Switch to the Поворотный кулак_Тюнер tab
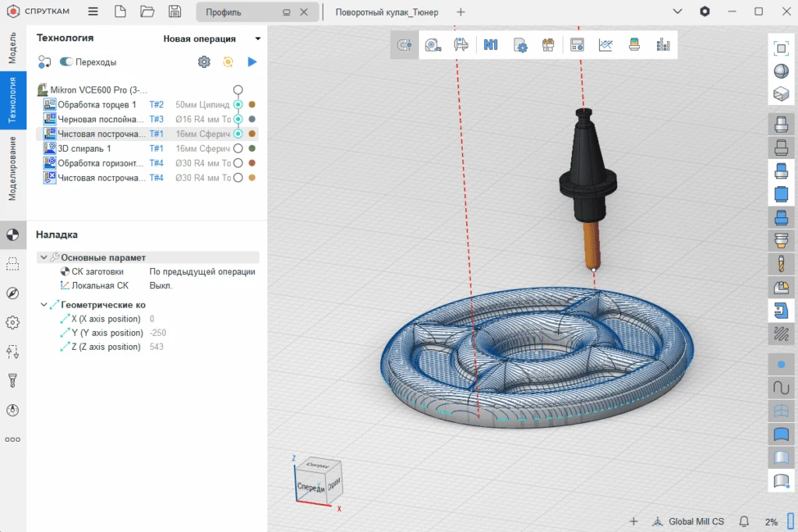 pos(386,12)
